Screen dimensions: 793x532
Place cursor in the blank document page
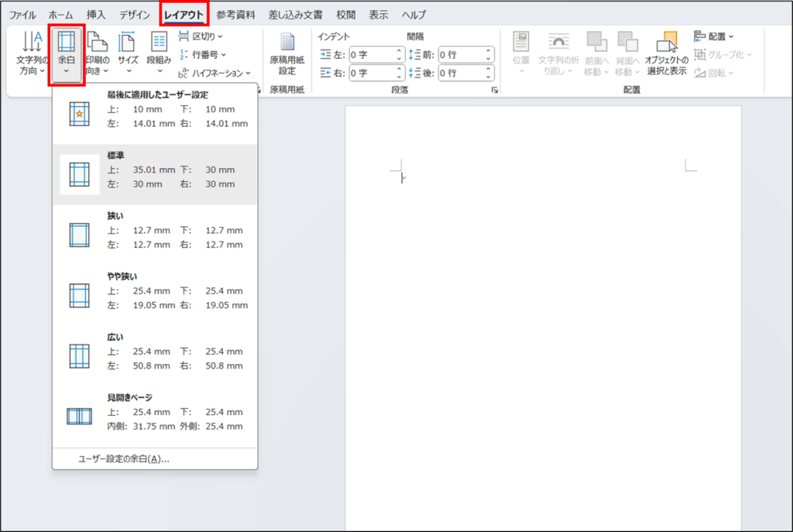coord(543,318)
